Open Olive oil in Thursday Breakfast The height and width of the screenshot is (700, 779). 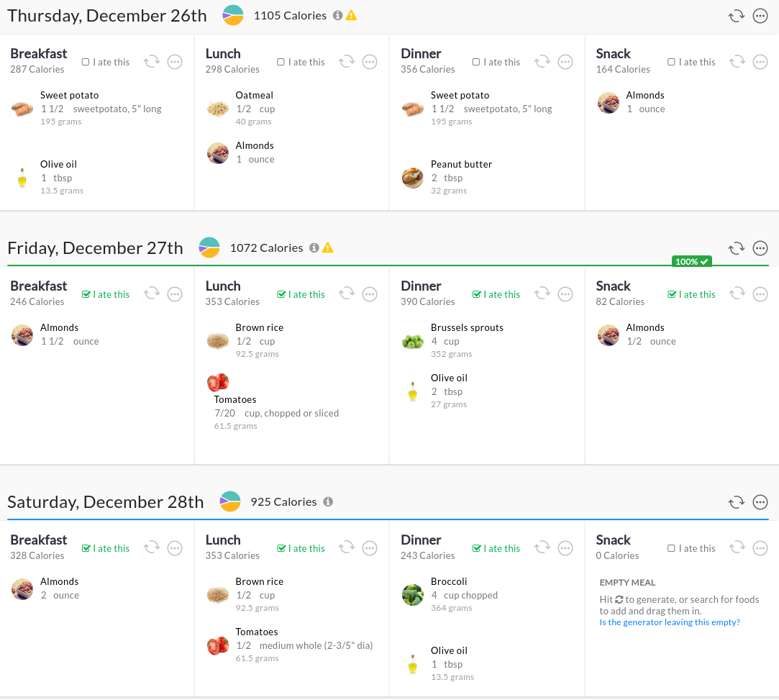[x=59, y=165]
